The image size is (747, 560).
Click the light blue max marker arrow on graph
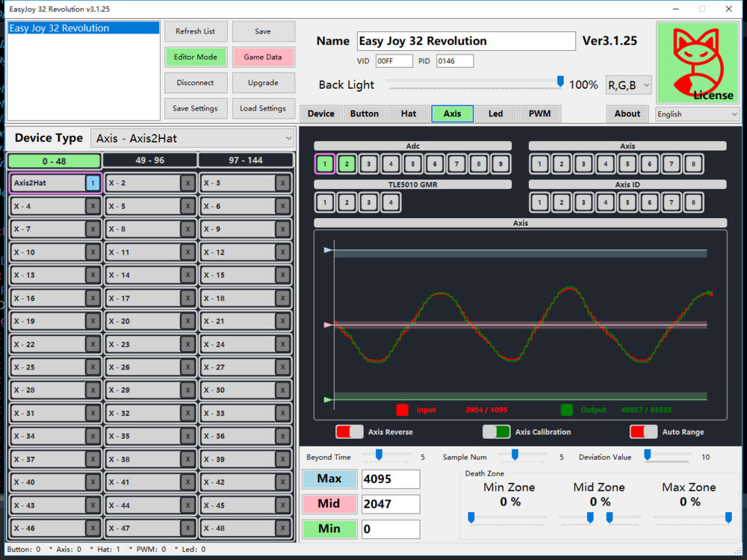pos(328,251)
